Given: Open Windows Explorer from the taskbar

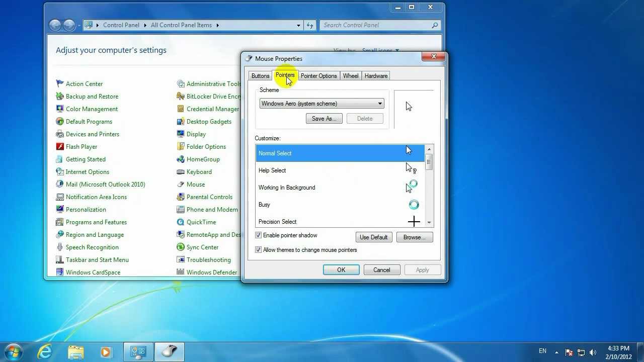Looking at the screenshot, I should (x=75, y=352).
